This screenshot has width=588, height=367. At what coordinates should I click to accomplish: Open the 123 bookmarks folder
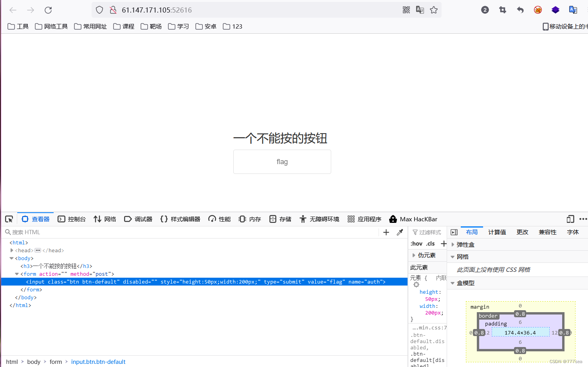click(x=233, y=26)
